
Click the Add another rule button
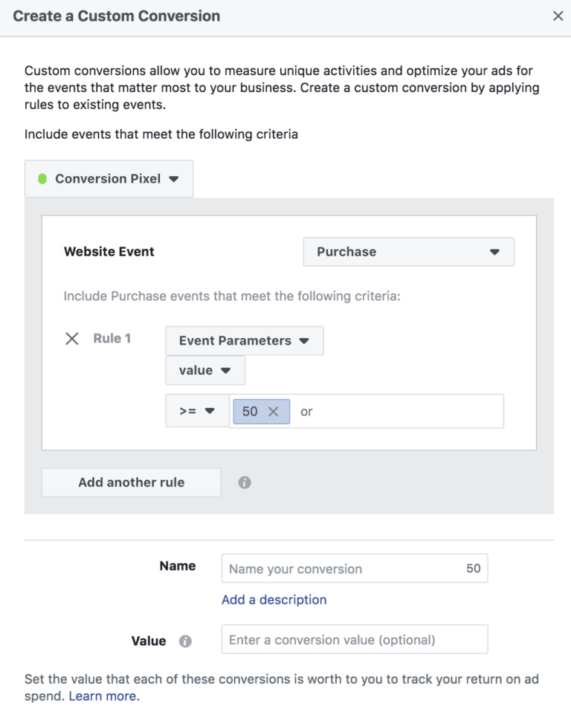coord(132,482)
